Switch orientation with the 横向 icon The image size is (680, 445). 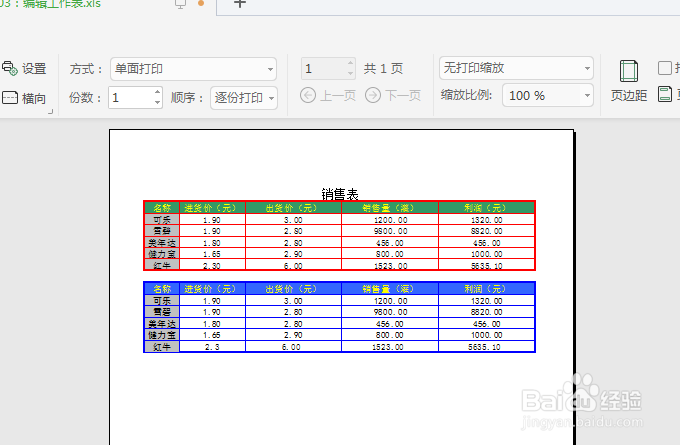coord(10,98)
